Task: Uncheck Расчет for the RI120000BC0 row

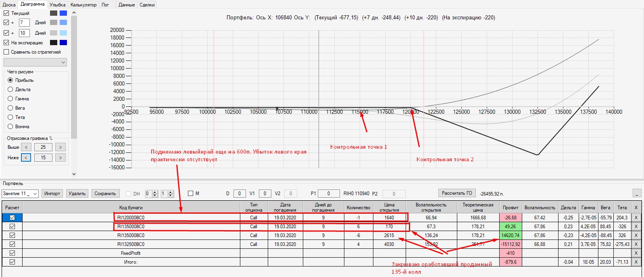Action: tap(12, 218)
